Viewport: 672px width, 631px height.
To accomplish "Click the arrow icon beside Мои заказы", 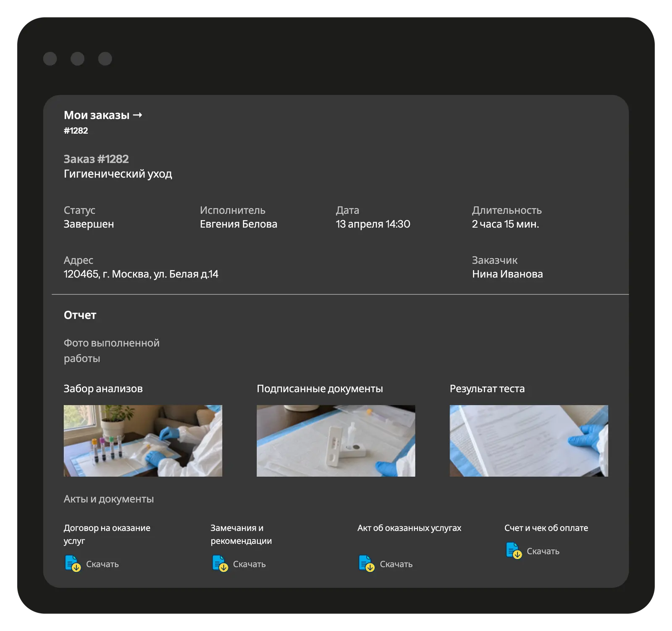I will coord(137,115).
